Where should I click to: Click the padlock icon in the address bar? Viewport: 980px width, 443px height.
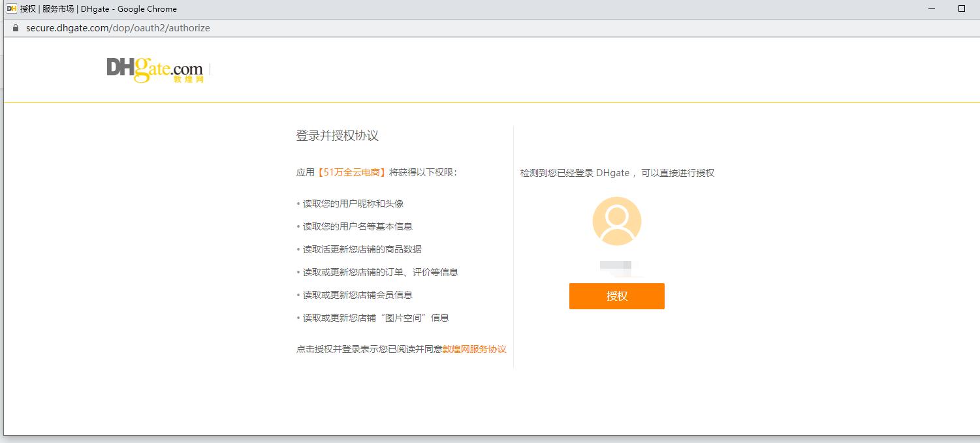pyautogui.click(x=16, y=28)
